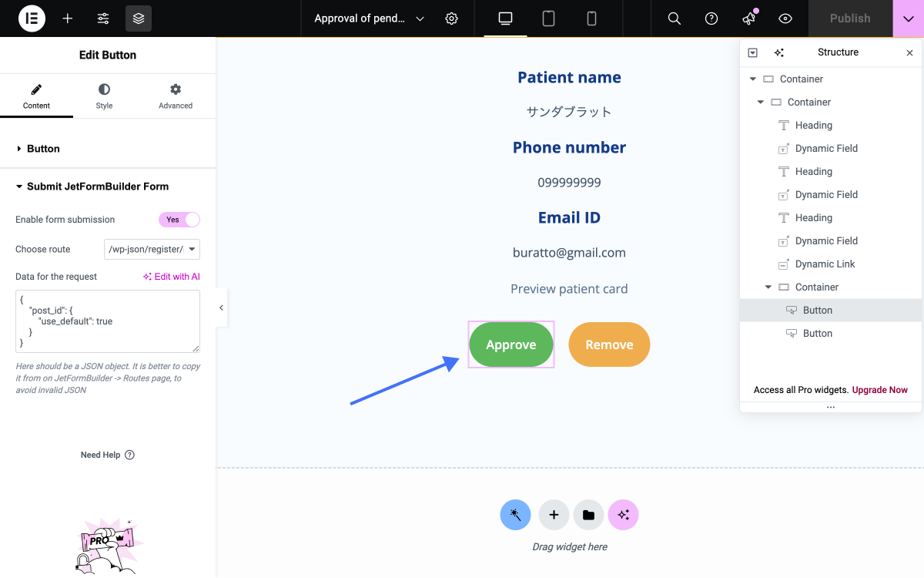Viewport: 924px width, 578px height.
Task: Open the widgets panel with the plus icon
Action: pos(67,18)
